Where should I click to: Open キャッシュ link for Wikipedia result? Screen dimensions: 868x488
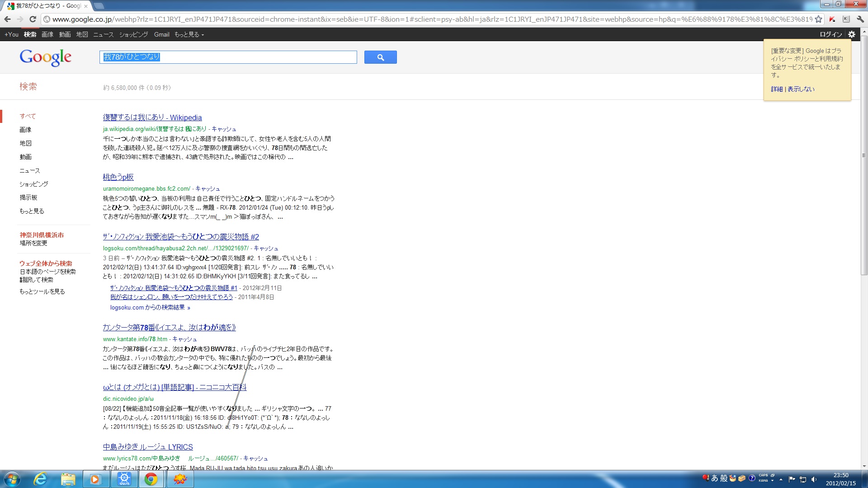click(224, 129)
